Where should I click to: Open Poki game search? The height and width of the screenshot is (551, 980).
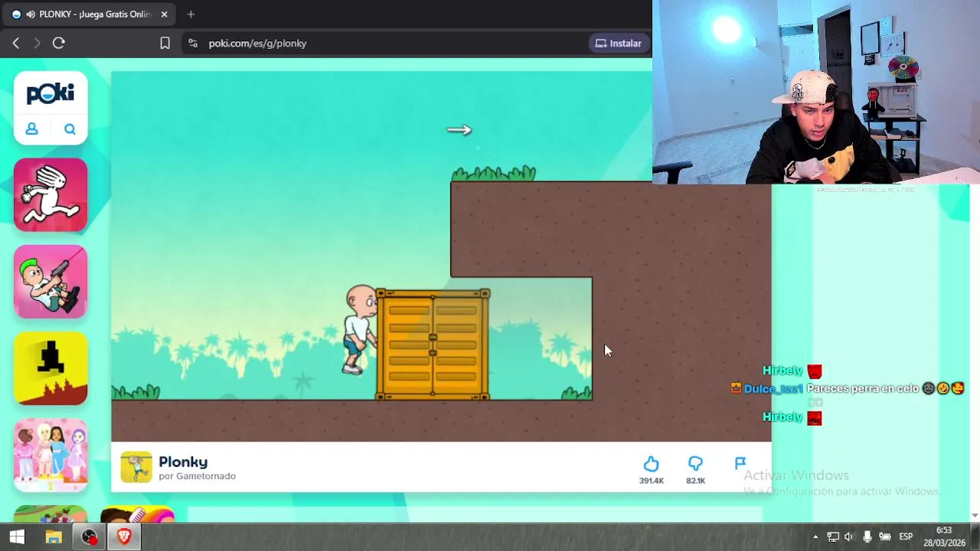click(70, 129)
